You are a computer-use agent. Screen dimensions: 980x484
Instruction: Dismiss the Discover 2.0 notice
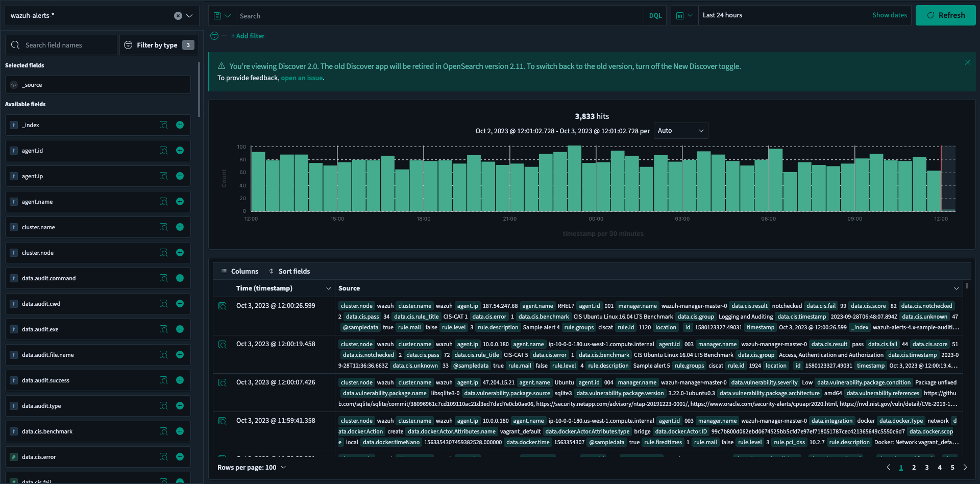967,62
